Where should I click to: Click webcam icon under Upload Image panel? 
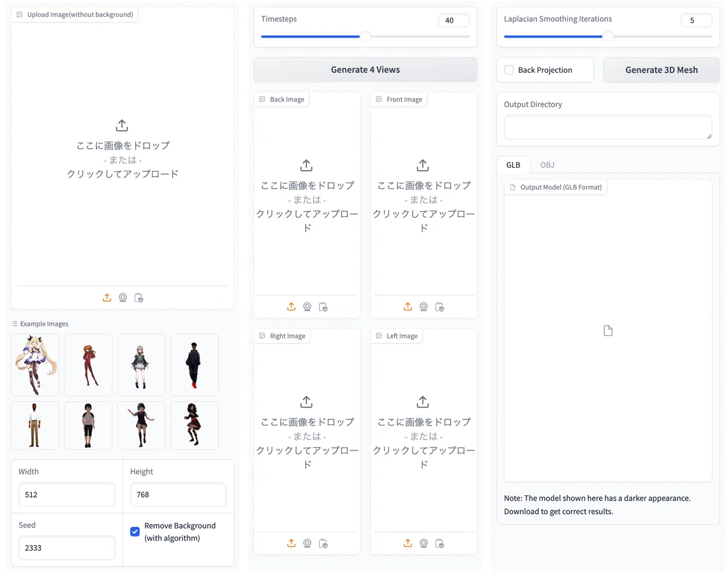pos(123,297)
